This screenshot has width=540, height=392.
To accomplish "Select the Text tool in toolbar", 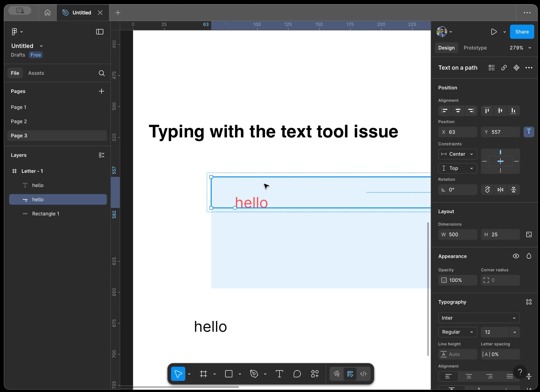I will coord(279,374).
